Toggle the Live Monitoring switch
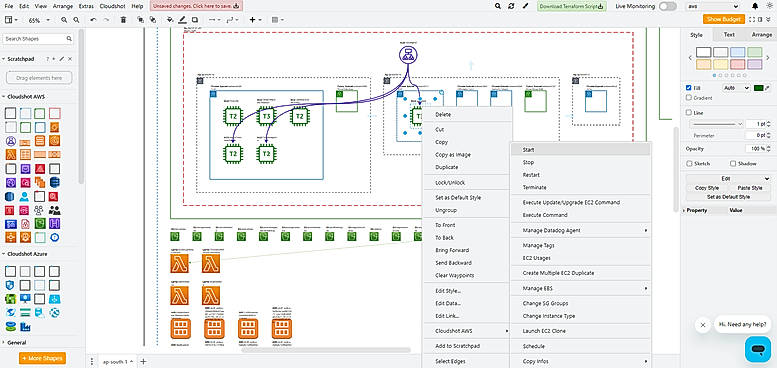The width and height of the screenshot is (777, 368). tap(667, 6)
